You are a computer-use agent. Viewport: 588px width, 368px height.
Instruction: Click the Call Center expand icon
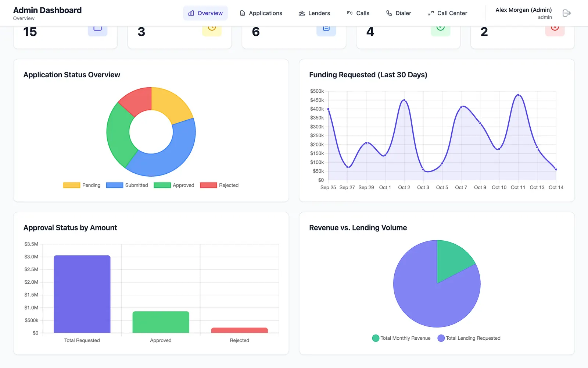coord(431,13)
